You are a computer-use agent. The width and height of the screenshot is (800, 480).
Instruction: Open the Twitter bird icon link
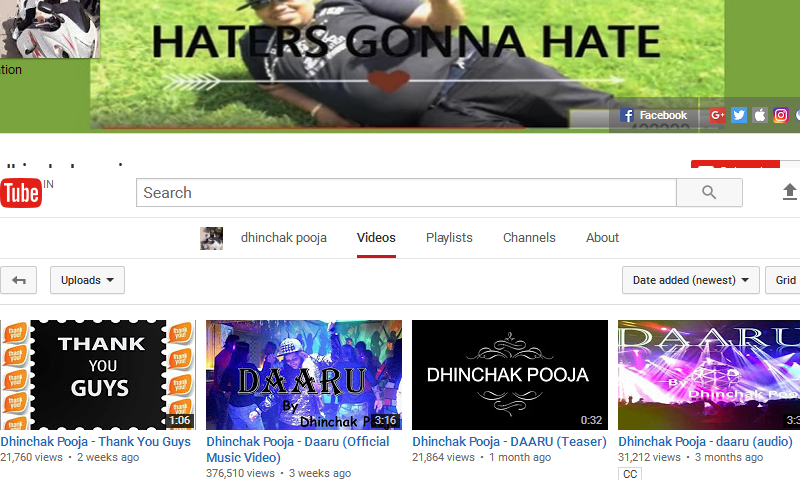coord(739,115)
